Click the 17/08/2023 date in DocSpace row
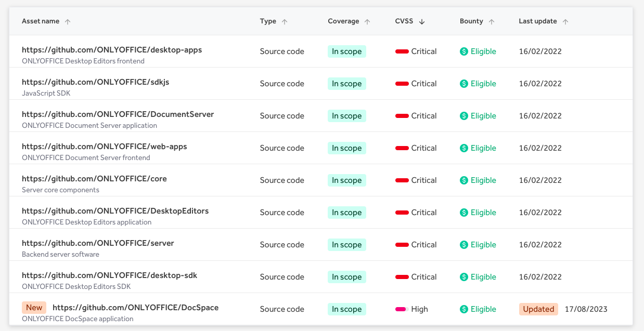 tap(586, 309)
